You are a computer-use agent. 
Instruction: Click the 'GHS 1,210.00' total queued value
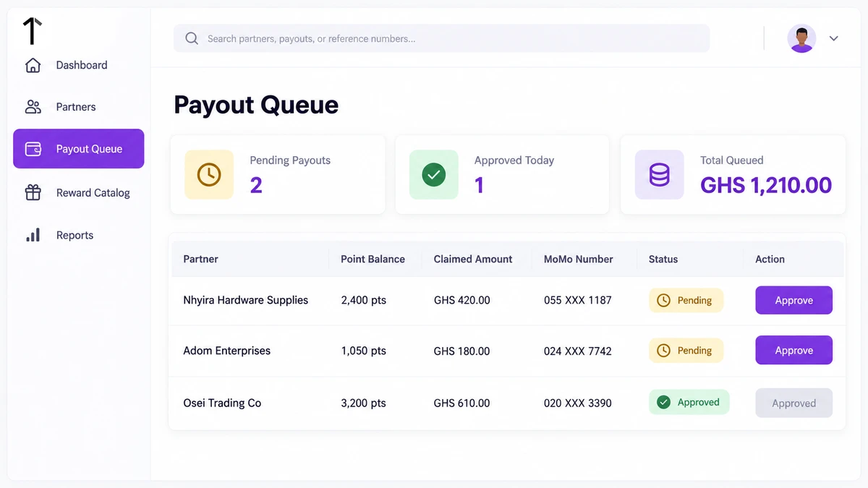pos(766,185)
